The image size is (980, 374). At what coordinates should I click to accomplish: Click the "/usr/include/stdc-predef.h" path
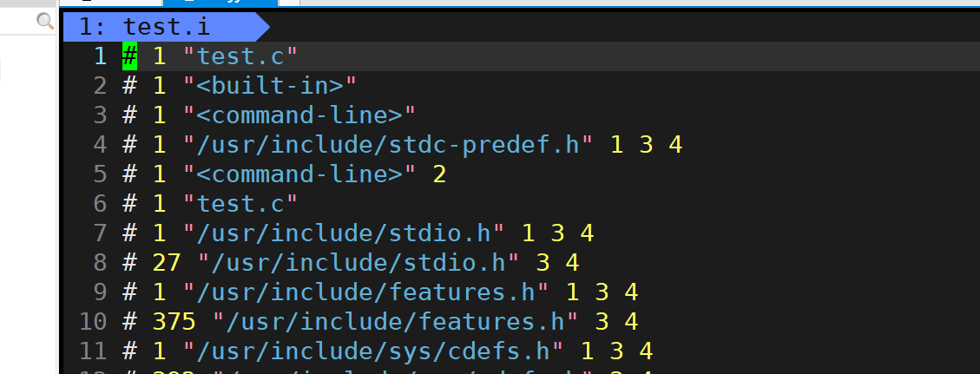[388, 145]
